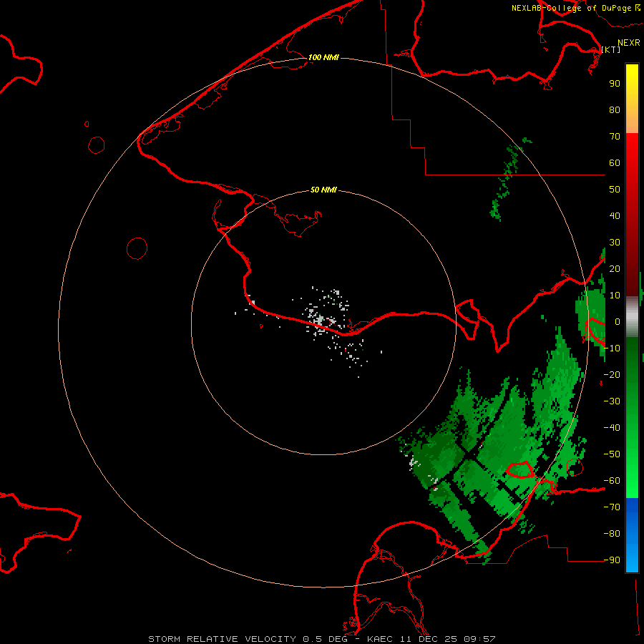Image resolution: width=644 pixels, height=644 pixels.
Task: Click the yellow top segment of color bar
Action: 632,99
